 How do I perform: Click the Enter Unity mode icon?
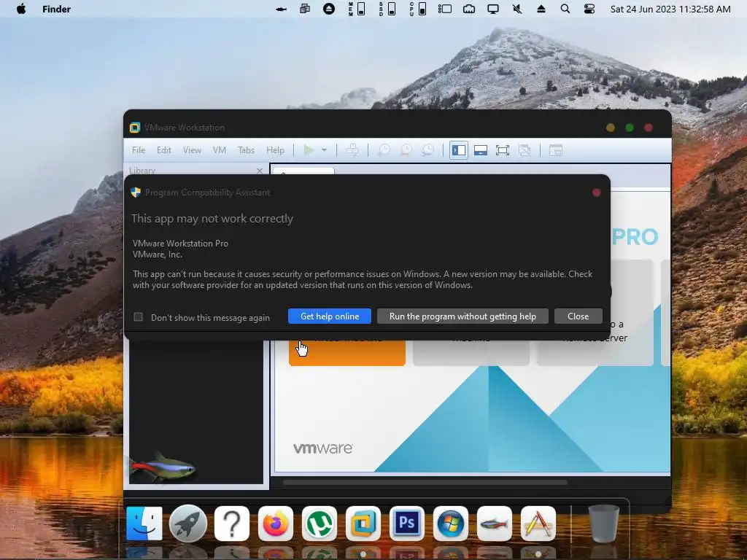point(525,150)
